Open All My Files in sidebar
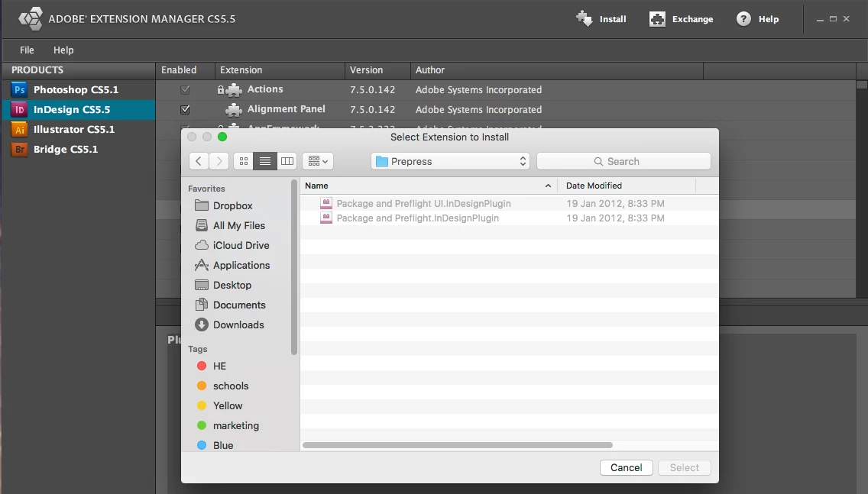Screen dimensions: 868x494 (230, 226)
